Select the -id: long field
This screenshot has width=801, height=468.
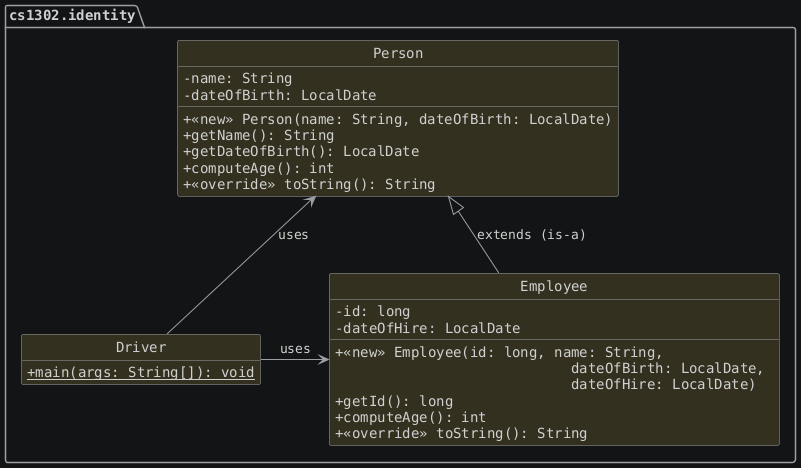pyautogui.click(x=372, y=311)
